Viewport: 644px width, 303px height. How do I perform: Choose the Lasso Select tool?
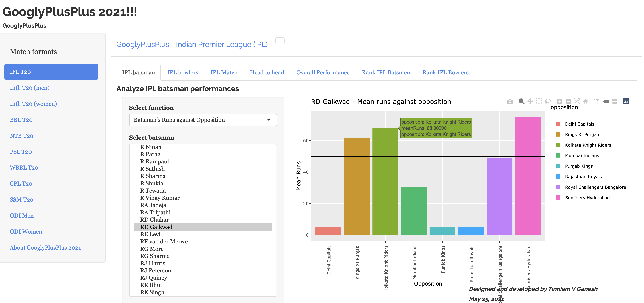point(548,101)
